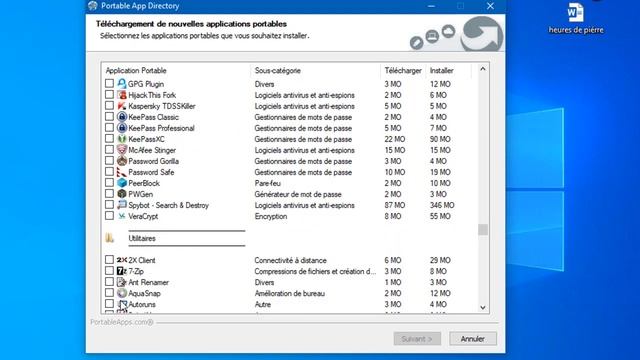640x360 pixels.
Task: Click the 'Connectivité à distance' sub-category
Action: pyautogui.click(x=291, y=260)
